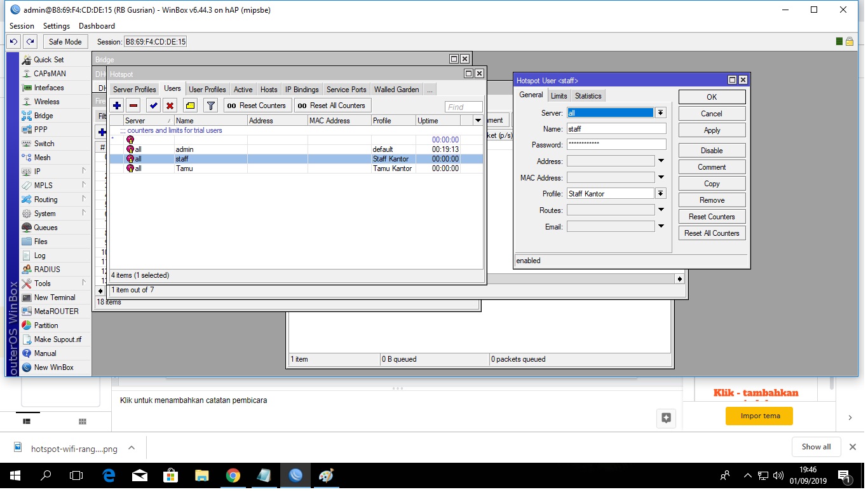Open the Settings menu
868x492 pixels.
(x=57, y=26)
